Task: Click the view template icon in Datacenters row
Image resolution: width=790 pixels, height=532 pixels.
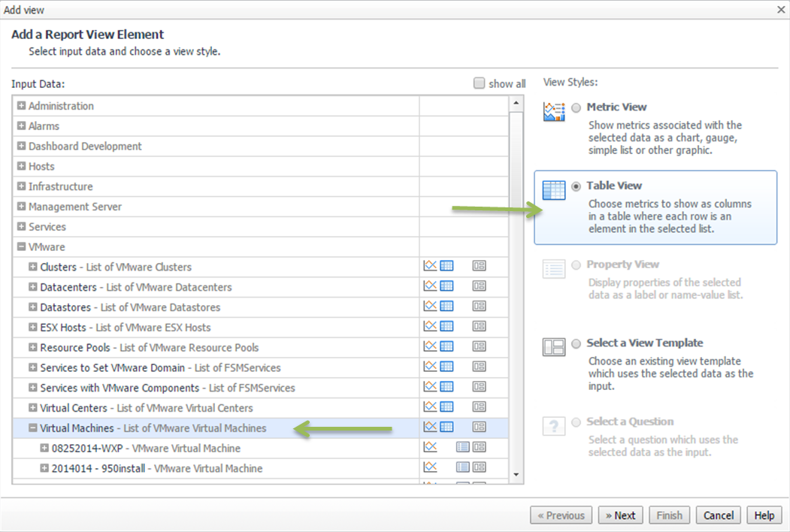Action: point(479,286)
